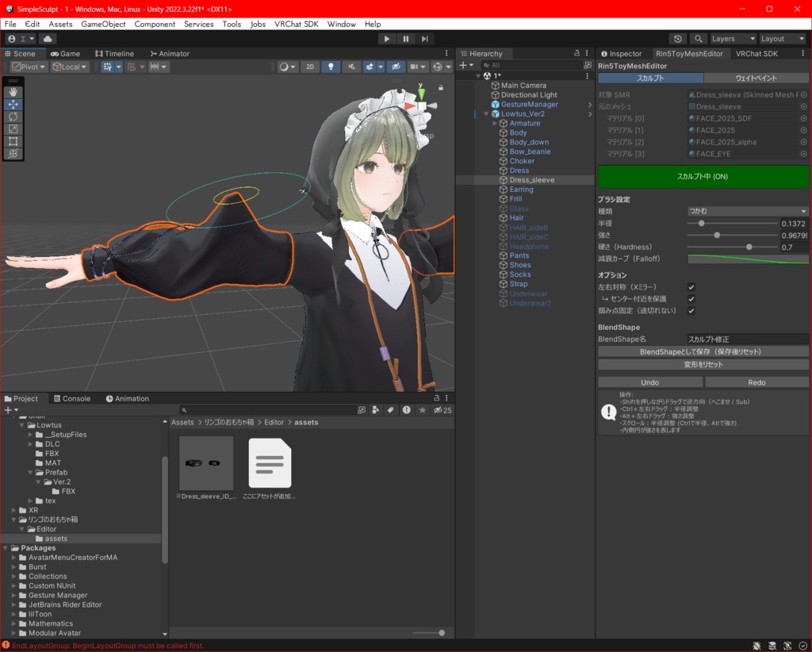The width and height of the screenshot is (812, 652).
Task: Toggle scene view audio with the speaker icon
Action: [351, 67]
